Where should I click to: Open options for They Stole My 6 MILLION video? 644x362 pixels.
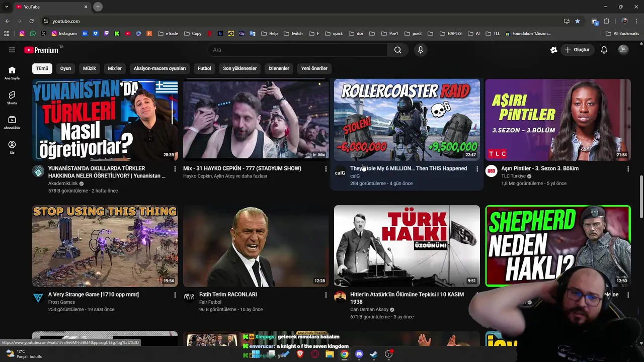pos(477,169)
